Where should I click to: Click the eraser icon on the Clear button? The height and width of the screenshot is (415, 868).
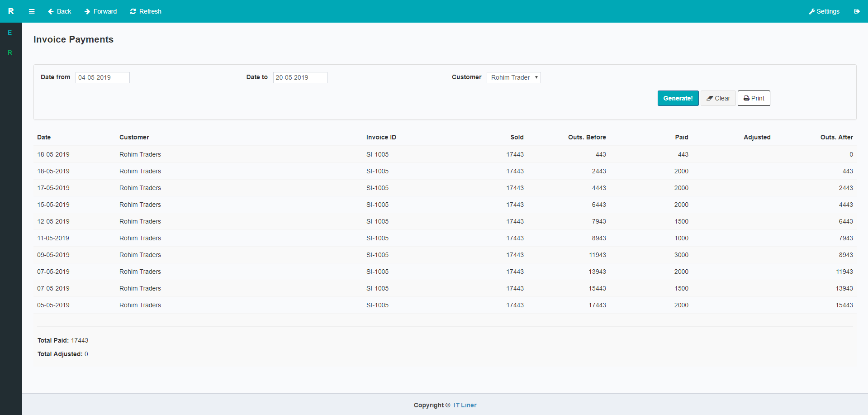click(710, 98)
